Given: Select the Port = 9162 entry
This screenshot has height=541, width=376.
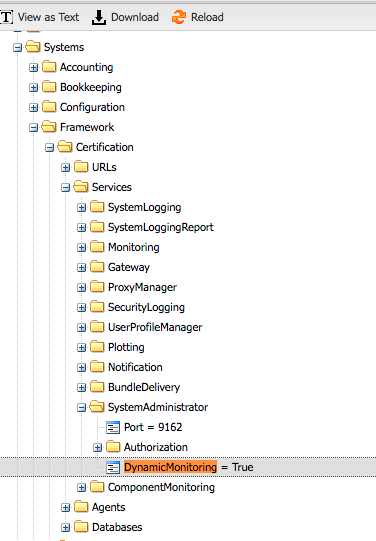Looking at the screenshot, I should click(153, 427).
